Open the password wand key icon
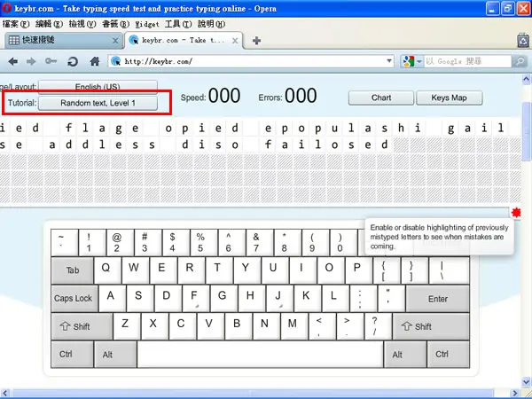This screenshot has height=399, width=532. click(x=51, y=61)
